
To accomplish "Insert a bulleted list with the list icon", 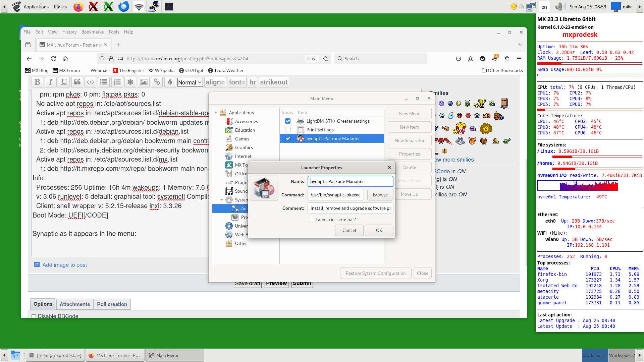I will tap(104, 82).
